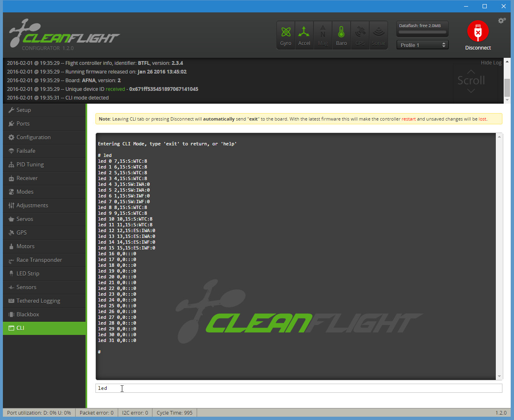514x420 pixels.
Task: Click the Disconnect label
Action: coord(478,48)
